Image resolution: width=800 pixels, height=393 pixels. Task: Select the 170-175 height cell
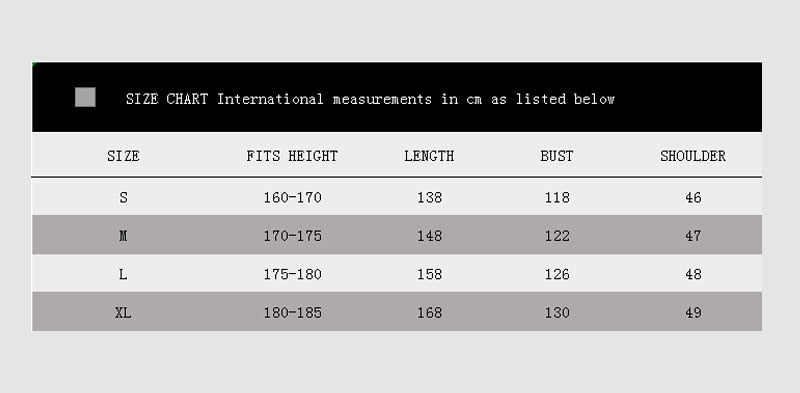(x=292, y=236)
